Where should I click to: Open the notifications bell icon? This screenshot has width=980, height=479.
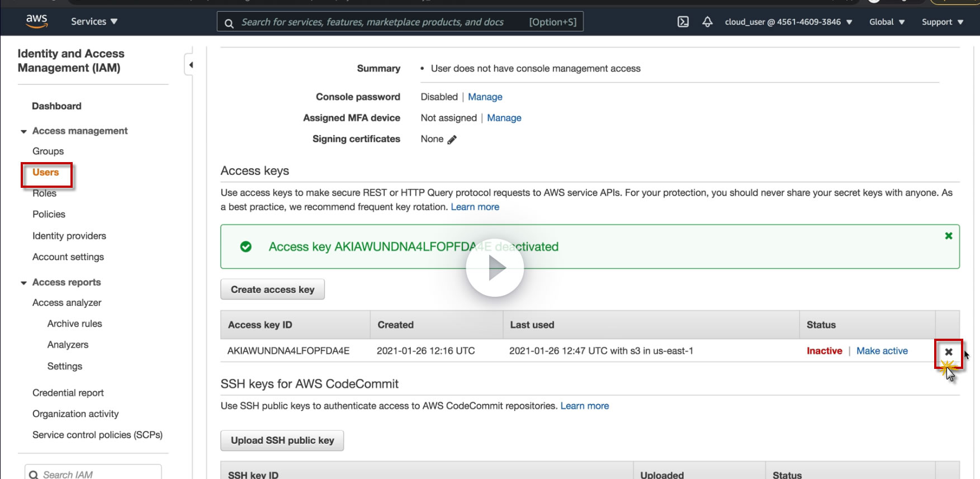coord(707,22)
